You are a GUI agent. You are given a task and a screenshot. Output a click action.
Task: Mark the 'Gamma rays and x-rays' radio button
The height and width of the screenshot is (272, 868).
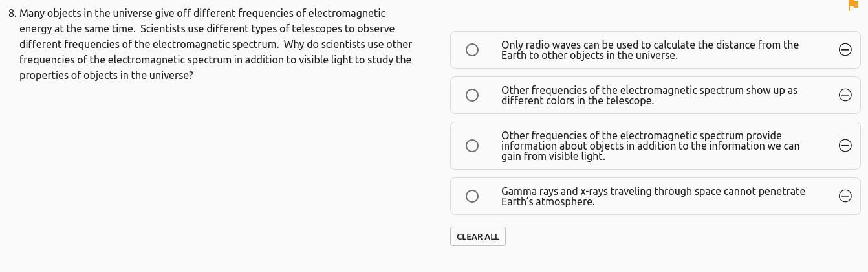472,196
